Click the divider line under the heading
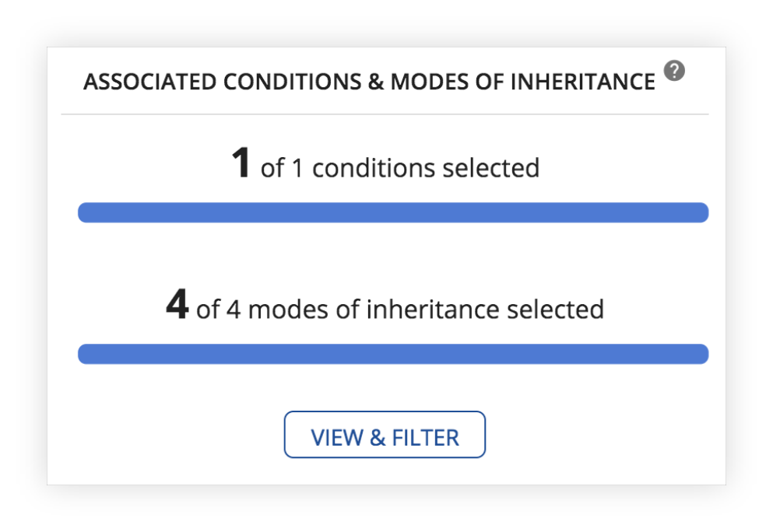This screenshot has width=773, height=532. tap(385, 114)
